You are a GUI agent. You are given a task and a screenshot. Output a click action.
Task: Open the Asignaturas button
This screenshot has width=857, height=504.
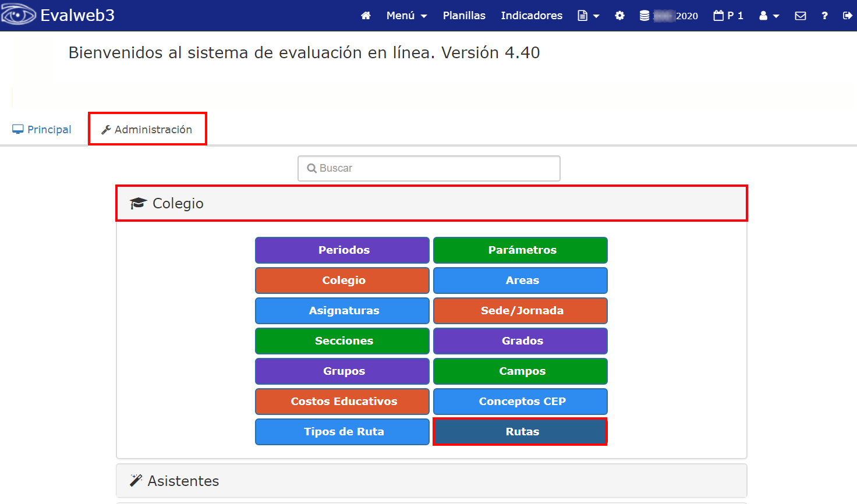click(x=342, y=311)
